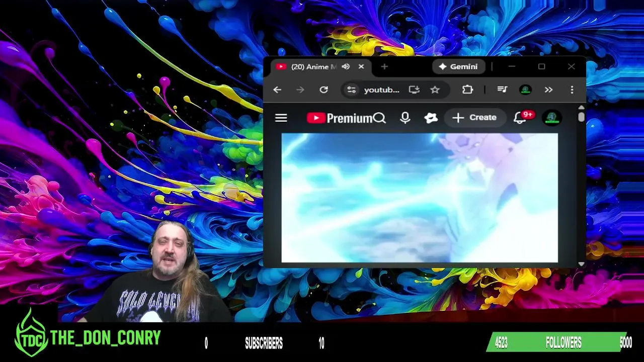Image resolution: width=644 pixels, height=362 pixels.
Task: Start voice search with the microphone icon
Action: click(x=405, y=118)
